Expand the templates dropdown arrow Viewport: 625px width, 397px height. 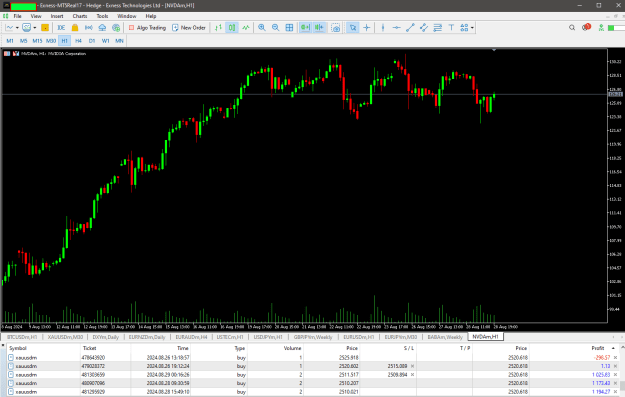coord(35,28)
